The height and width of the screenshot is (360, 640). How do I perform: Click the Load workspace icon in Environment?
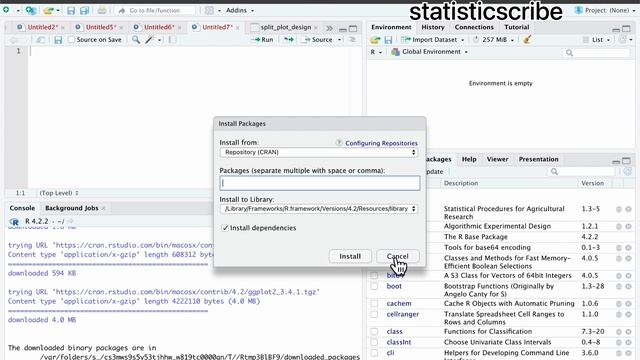[375, 40]
